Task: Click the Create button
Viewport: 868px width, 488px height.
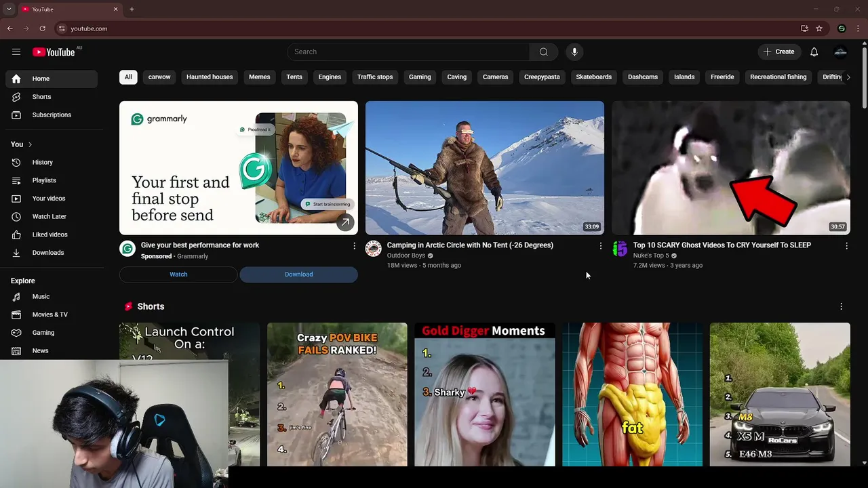Action: click(778, 52)
